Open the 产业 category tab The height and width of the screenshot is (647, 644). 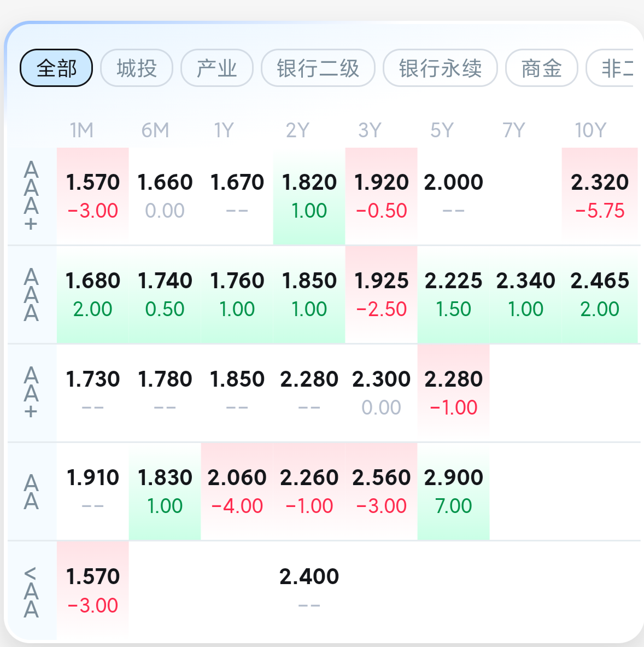click(216, 68)
